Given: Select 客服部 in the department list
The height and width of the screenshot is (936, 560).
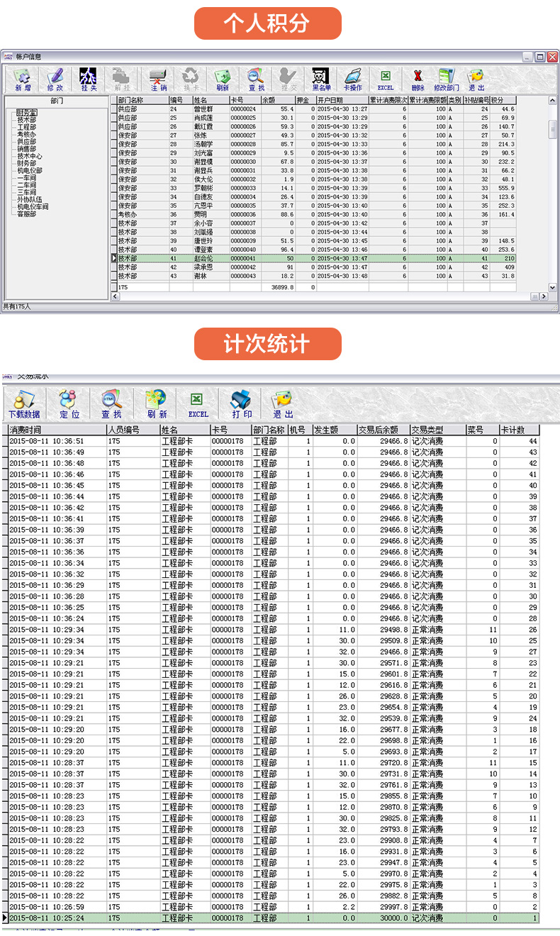Looking at the screenshot, I should 26,213.
